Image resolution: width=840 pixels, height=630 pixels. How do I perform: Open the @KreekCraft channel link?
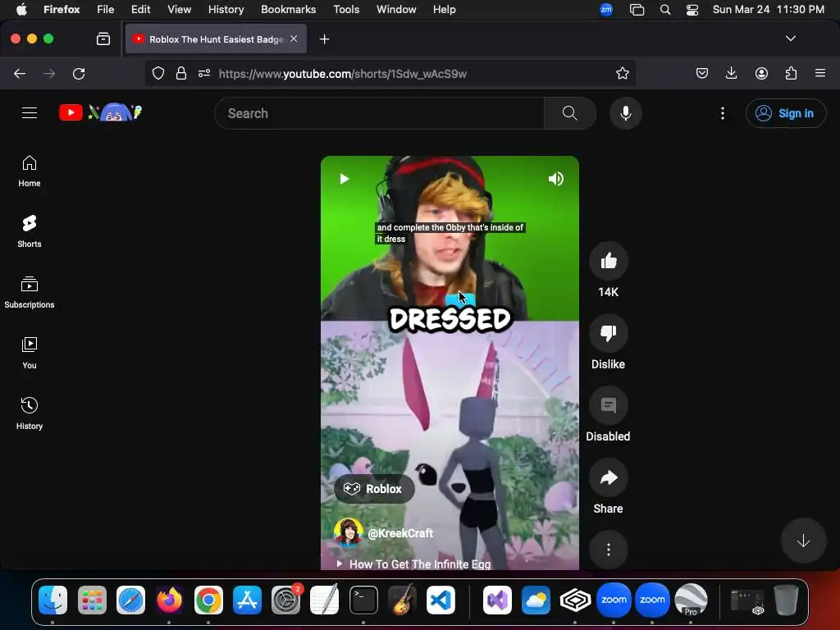[x=400, y=533]
